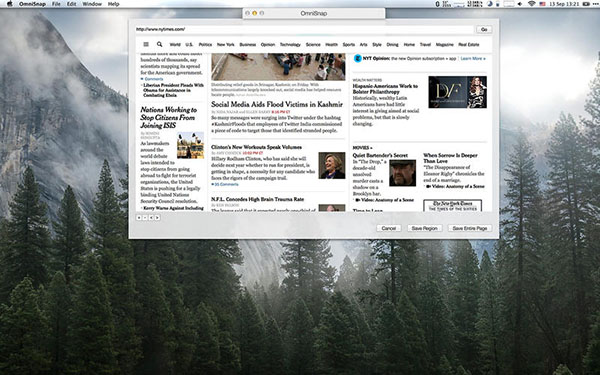Open 'Quiet Bartender's Secret' movie review
This screenshot has height=375, width=600.
click(380, 155)
